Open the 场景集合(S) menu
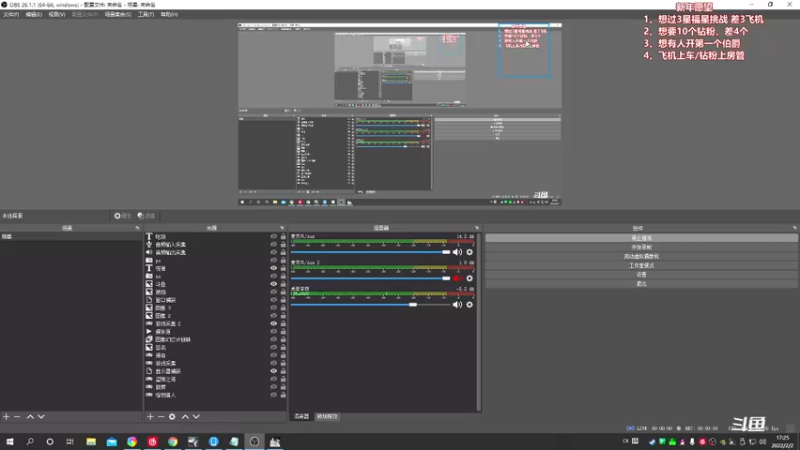Image resolution: width=800 pixels, height=450 pixels. point(118,15)
